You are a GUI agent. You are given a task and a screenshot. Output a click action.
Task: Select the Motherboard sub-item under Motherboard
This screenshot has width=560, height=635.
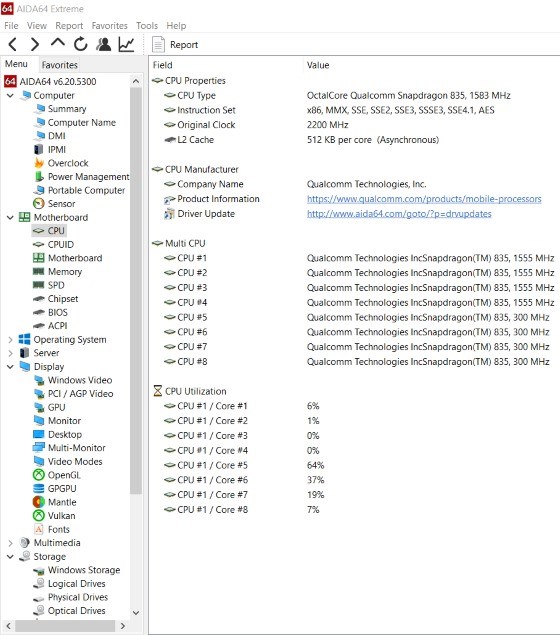pos(75,258)
